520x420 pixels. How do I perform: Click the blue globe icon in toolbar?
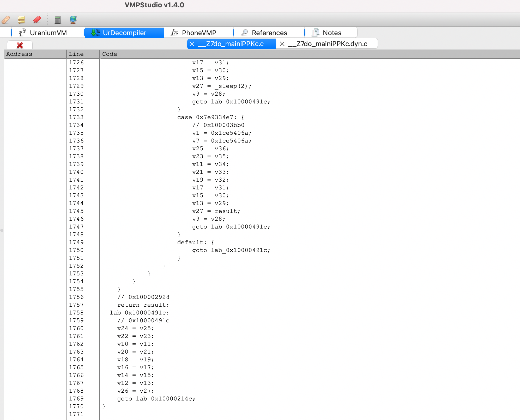tap(73, 20)
